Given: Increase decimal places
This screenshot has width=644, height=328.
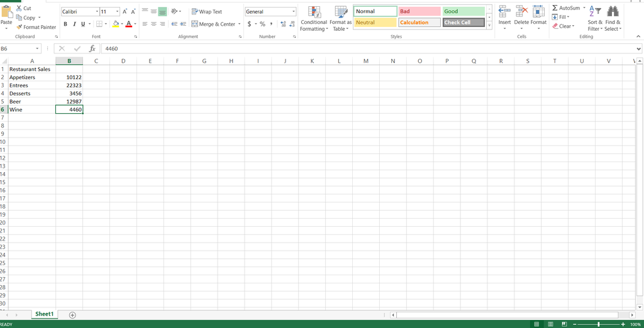Looking at the screenshot, I should click(x=283, y=25).
